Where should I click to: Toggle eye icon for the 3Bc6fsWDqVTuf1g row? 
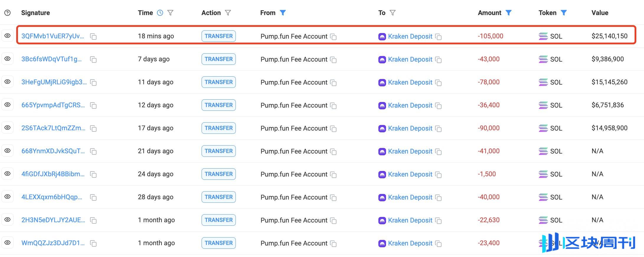pos(8,59)
